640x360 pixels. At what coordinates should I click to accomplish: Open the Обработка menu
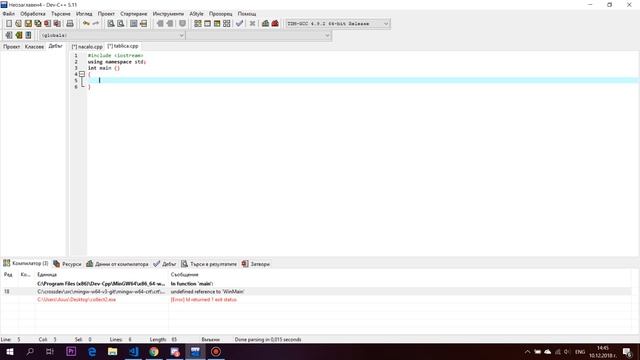[x=33, y=14]
